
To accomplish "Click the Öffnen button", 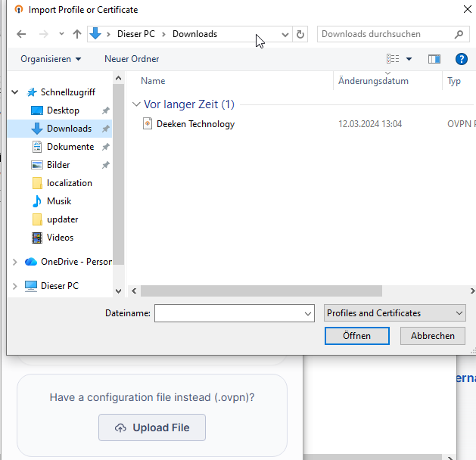I will click(x=356, y=336).
